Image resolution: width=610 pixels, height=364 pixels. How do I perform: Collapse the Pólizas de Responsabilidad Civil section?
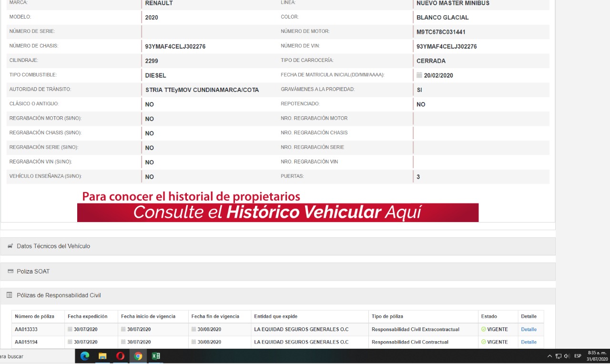59,295
